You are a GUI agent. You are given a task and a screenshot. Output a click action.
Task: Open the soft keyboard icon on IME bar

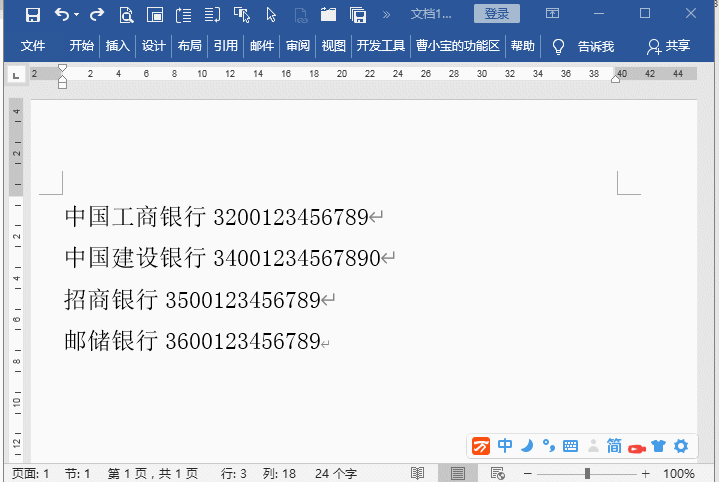570,446
